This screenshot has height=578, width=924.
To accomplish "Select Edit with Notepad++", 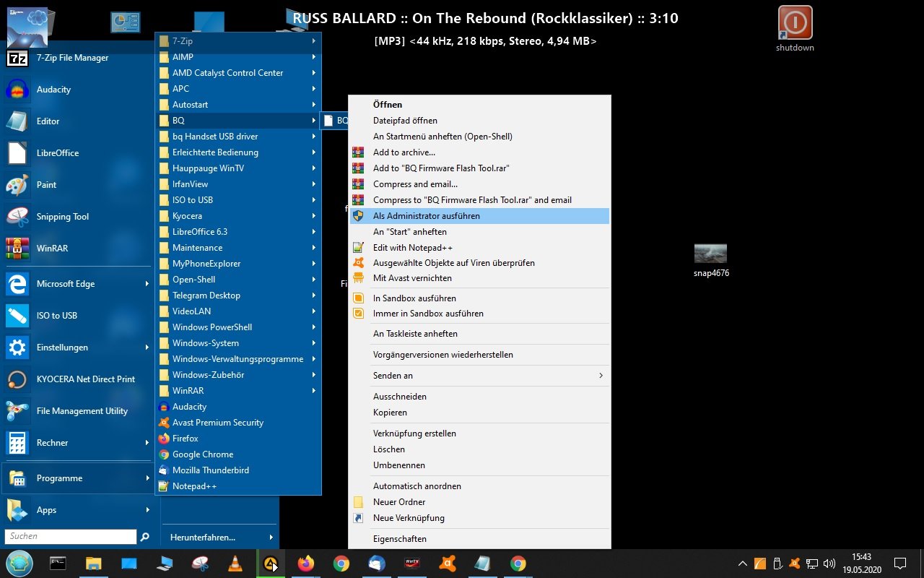I will coord(479,248).
